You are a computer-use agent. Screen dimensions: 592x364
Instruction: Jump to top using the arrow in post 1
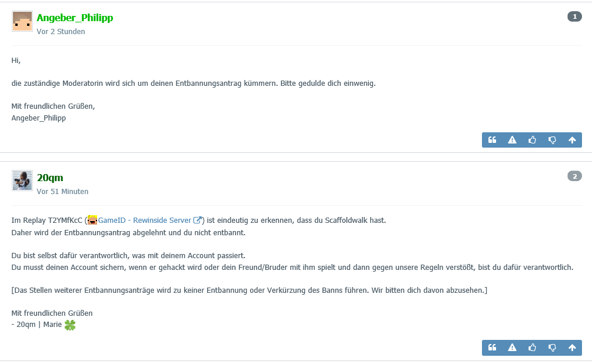coord(572,140)
